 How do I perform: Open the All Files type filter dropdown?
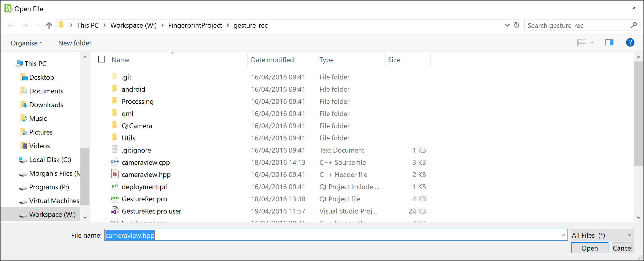(602, 235)
